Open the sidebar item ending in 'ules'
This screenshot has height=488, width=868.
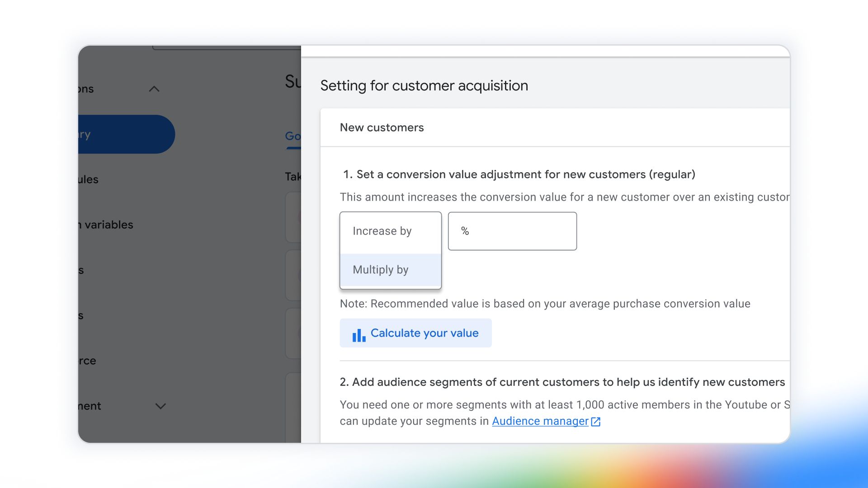click(88, 179)
